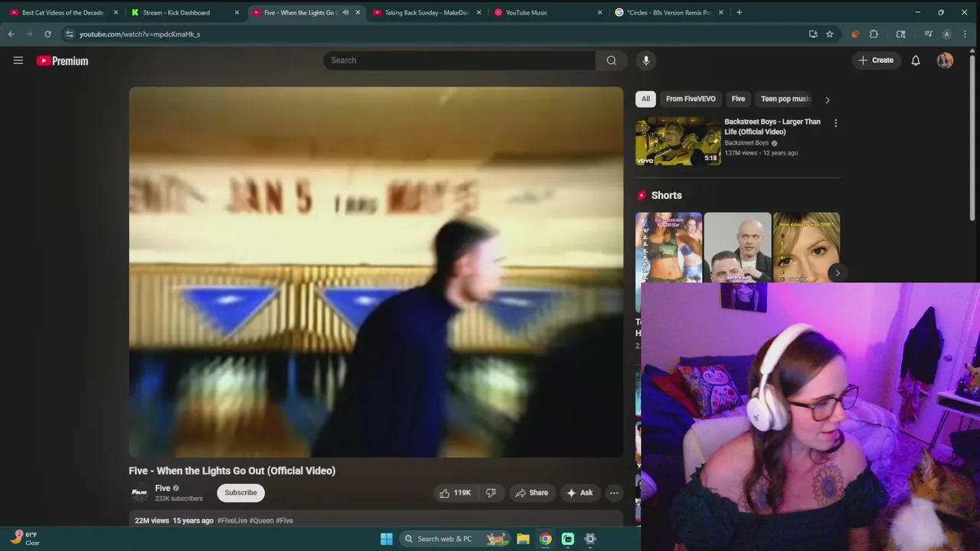This screenshot has height=551, width=980.
Task: View site information icon in address bar
Action: (x=69, y=34)
